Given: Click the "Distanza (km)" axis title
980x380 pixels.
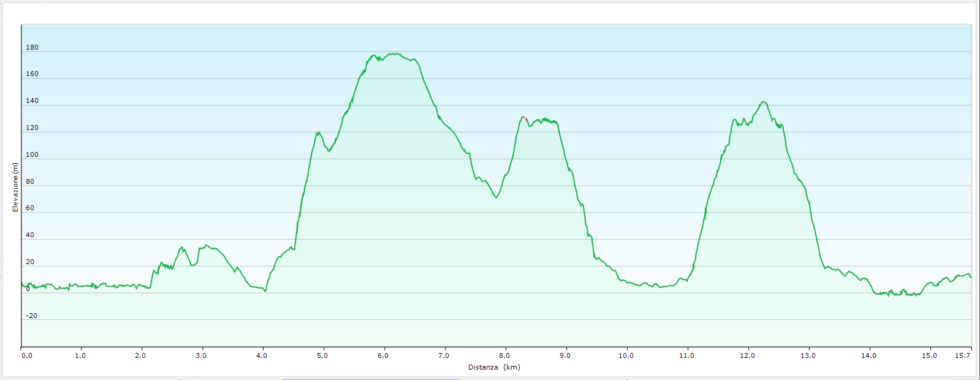Looking at the screenshot, I should point(494,367).
